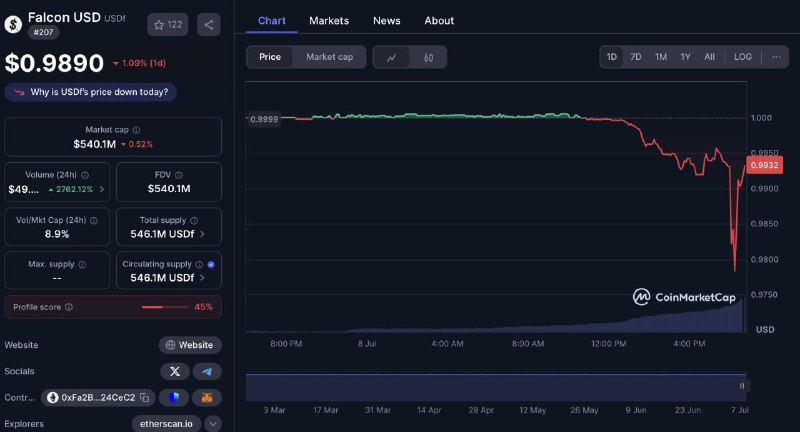The image size is (800, 432).
Task: Click the Total supply info icon
Action: click(194, 220)
